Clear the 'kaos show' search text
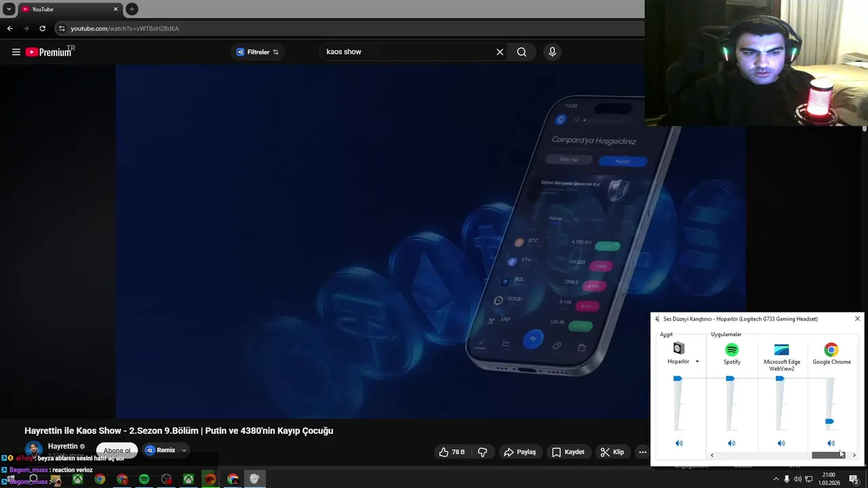Viewport: 868px width, 488px height. point(500,52)
